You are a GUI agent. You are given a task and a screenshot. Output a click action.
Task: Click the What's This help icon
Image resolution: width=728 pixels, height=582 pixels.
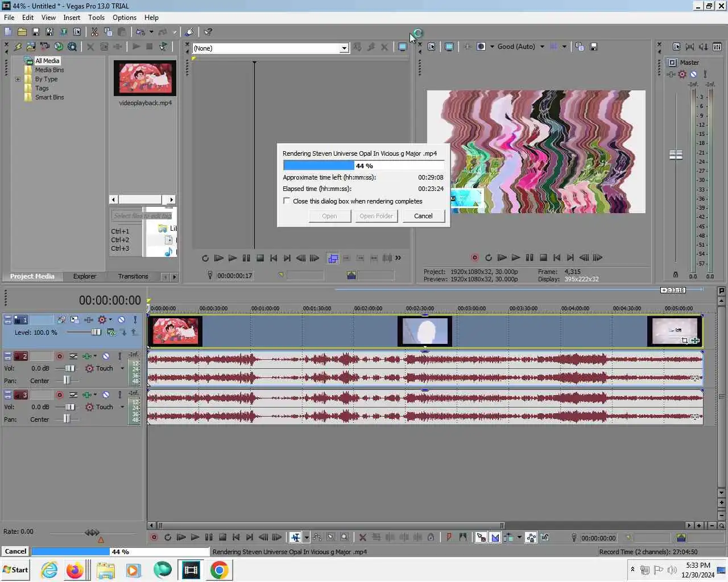click(x=208, y=32)
